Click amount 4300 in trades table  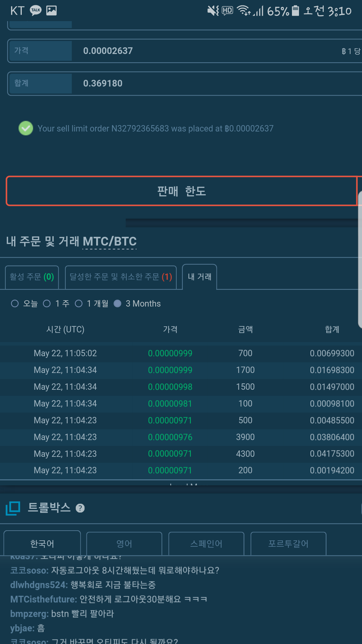(245, 454)
